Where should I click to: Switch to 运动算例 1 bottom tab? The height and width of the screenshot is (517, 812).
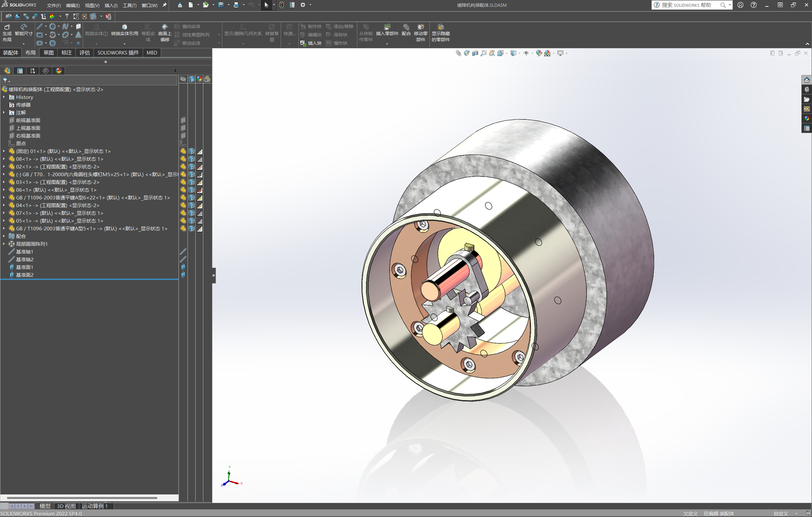pyautogui.click(x=95, y=506)
